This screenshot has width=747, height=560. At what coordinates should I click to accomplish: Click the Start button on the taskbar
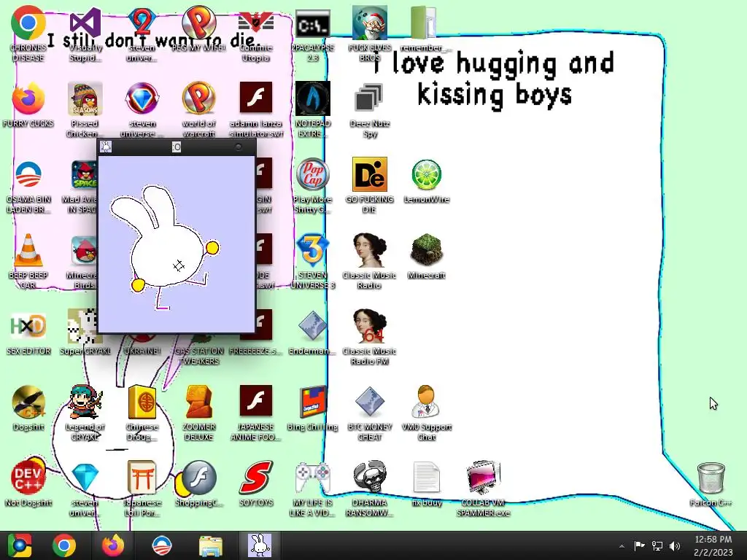click(x=20, y=545)
